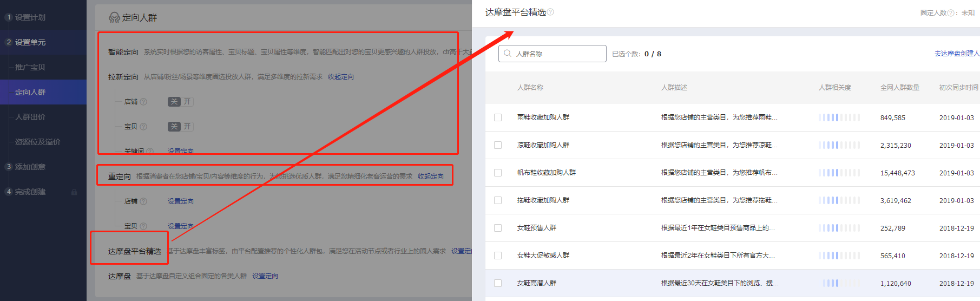Click population count 15,448,473
The height and width of the screenshot is (301, 980).
point(897,173)
